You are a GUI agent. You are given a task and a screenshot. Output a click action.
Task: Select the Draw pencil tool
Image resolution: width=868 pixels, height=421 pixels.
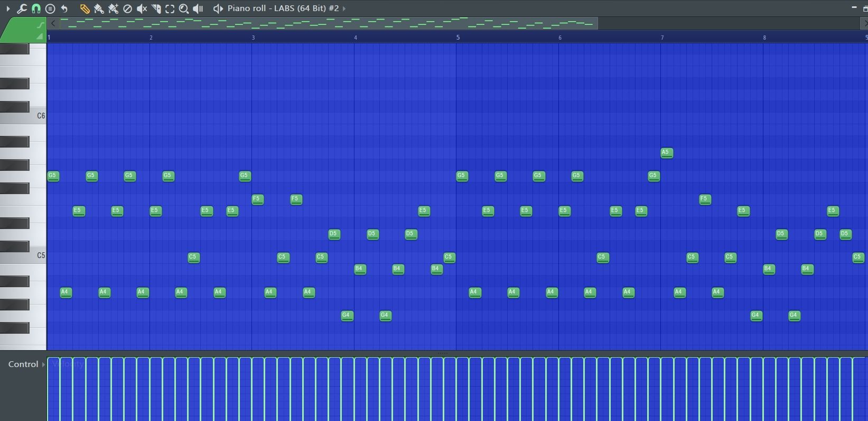tap(85, 8)
